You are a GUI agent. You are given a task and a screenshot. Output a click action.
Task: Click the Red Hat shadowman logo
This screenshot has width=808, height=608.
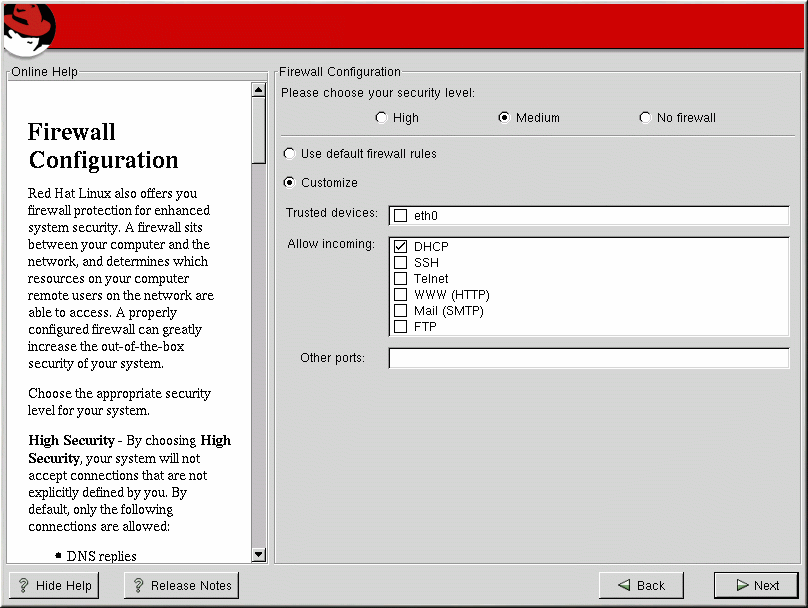(29, 29)
